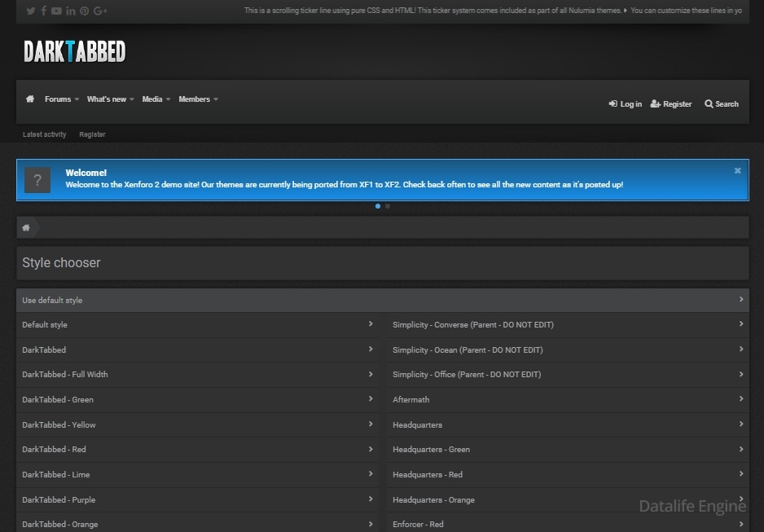The image size is (764, 532).
Task: Open the LinkedIn social icon
Action: [71, 11]
